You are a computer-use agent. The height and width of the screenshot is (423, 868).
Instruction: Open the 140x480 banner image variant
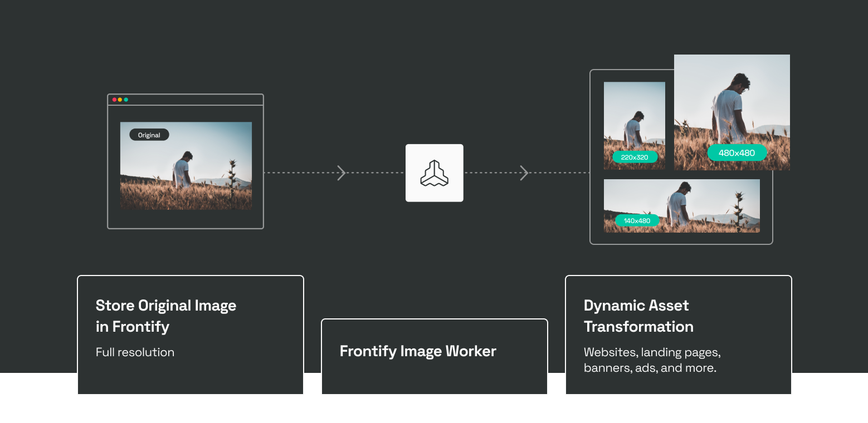pos(682,206)
